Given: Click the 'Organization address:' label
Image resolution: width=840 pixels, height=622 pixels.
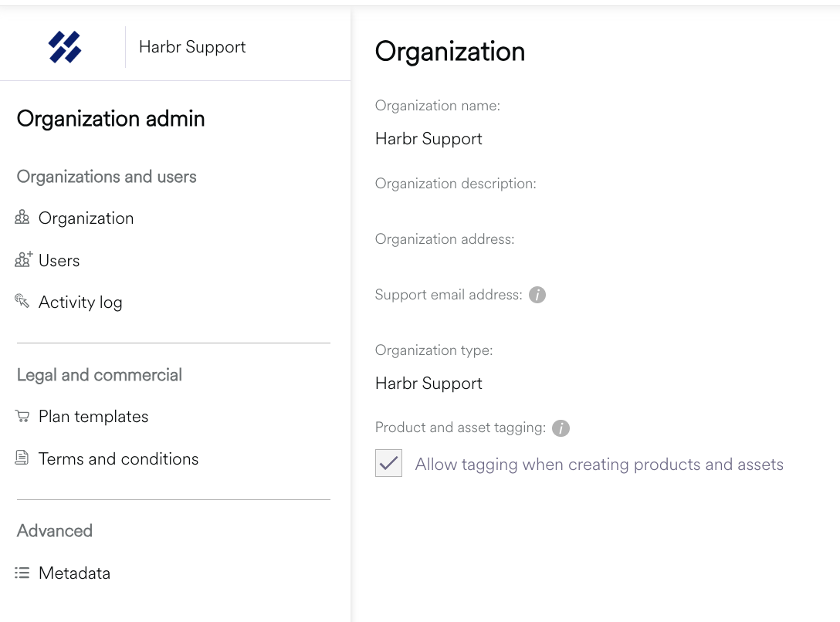Looking at the screenshot, I should [x=445, y=239].
